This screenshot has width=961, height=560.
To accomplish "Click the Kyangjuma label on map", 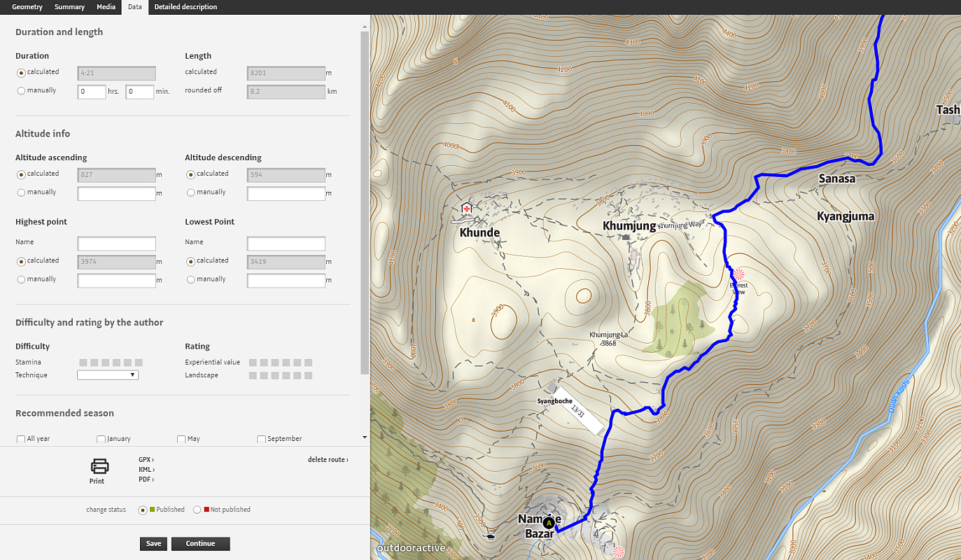I will pyautogui.click(x=846, y=216).
